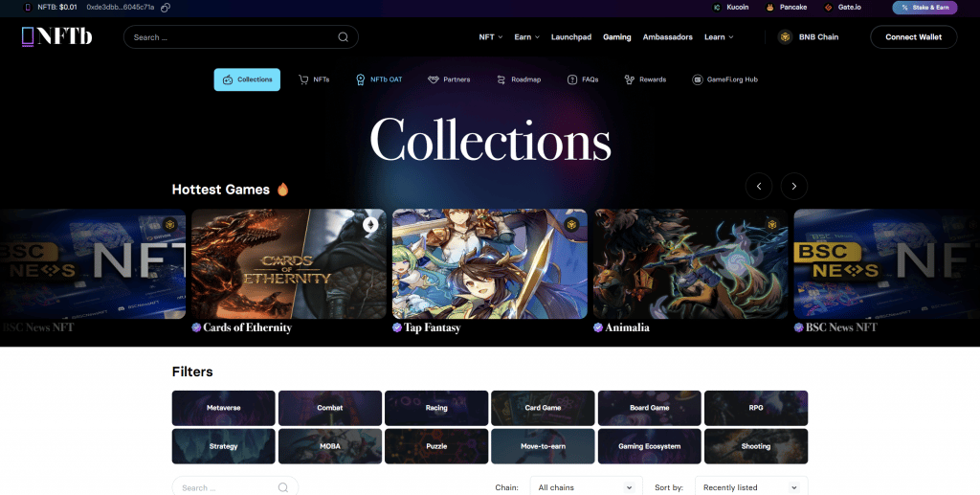Click the Roadmap route icon
Screen dimensions: 980x495
[x=501, y=79]
